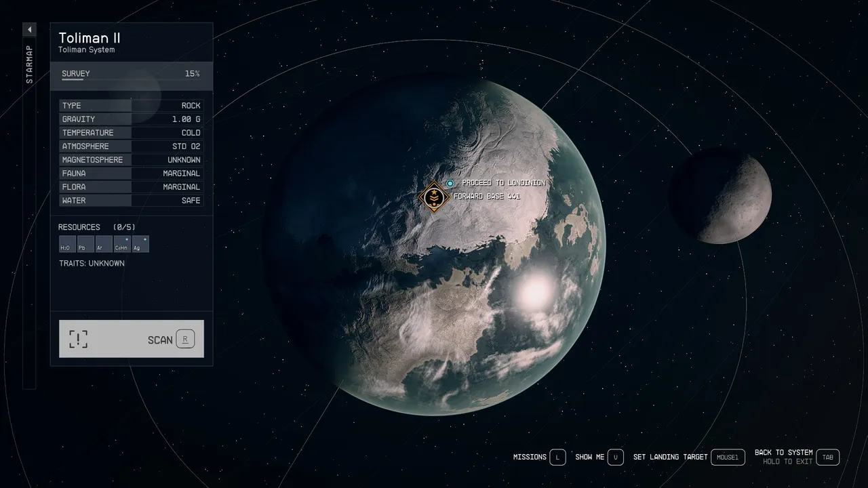
Task: Click the scan reticle icon
Action: [79, 339]
